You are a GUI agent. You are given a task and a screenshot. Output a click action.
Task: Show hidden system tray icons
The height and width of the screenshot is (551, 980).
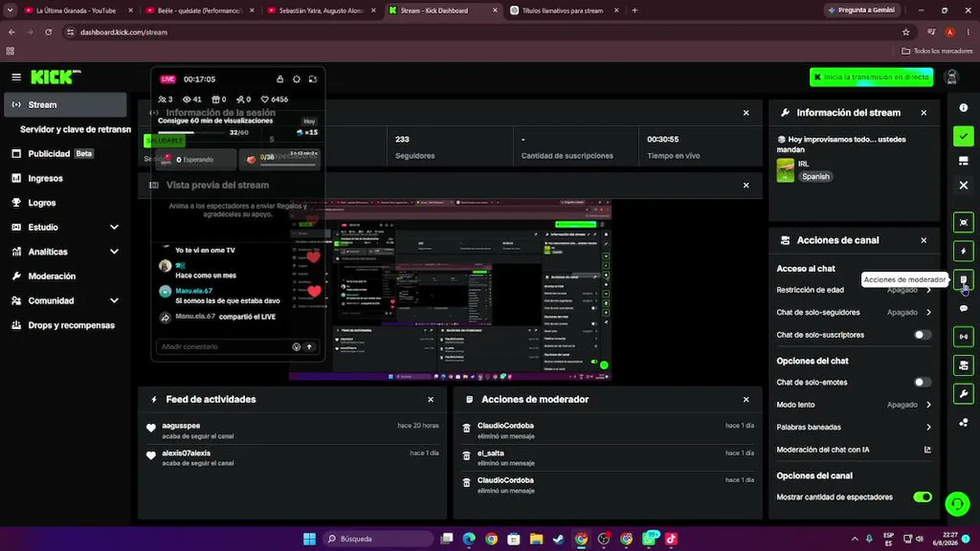pyautogui.click(x=855, y=539)
